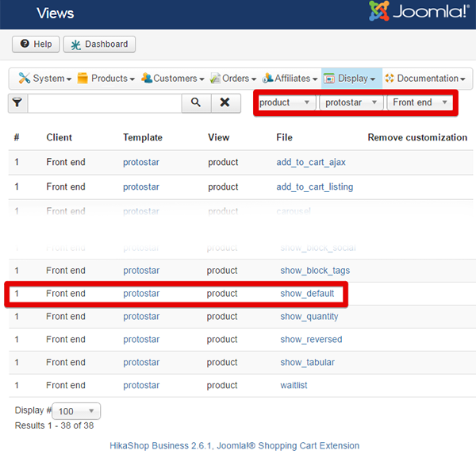
Task: Click 'Front end' in the show_quantity row
Action: (x=66, y=317)
